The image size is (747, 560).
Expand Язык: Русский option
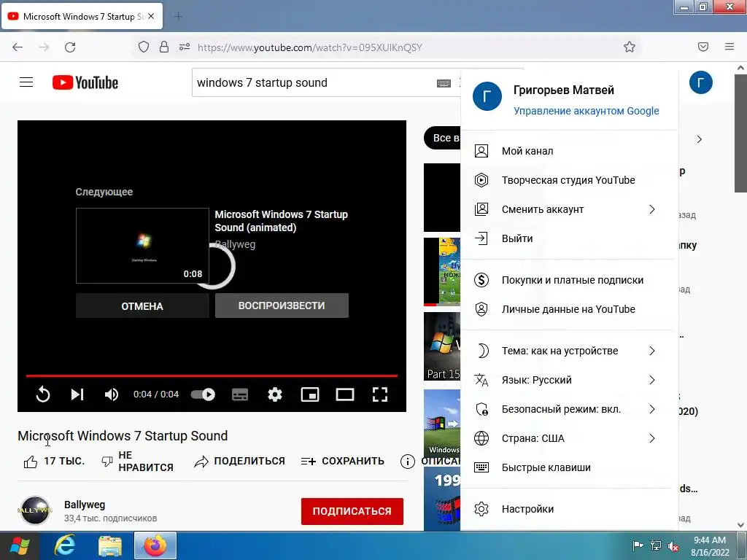(x=569, y=380)
